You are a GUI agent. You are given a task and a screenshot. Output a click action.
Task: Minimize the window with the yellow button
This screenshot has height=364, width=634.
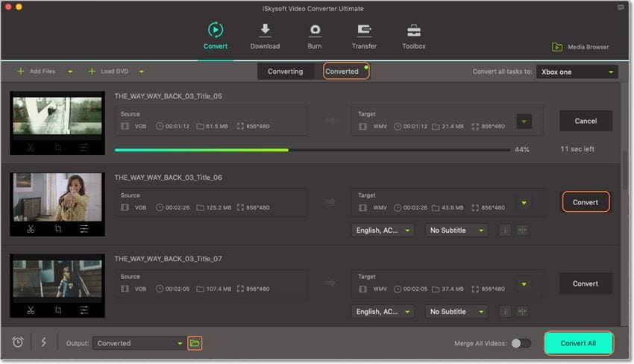(x=19, y=7)
